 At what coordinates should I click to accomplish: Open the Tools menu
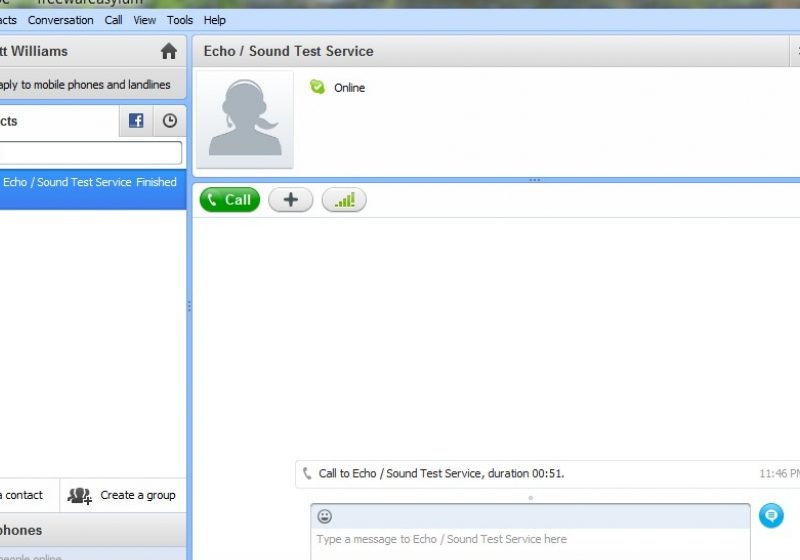(180, 20)
